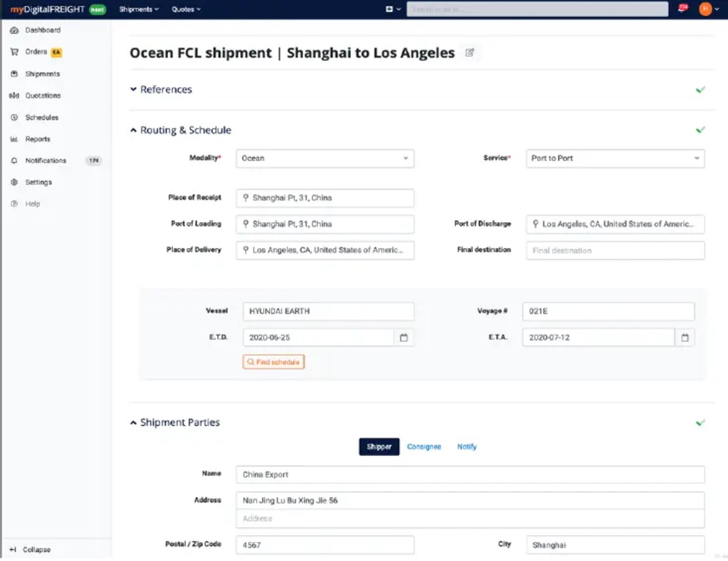The width and height of the screenshot is (728, 561).
Task: Click Postal / Zip Code field
Action: click(x=325, y=545)
